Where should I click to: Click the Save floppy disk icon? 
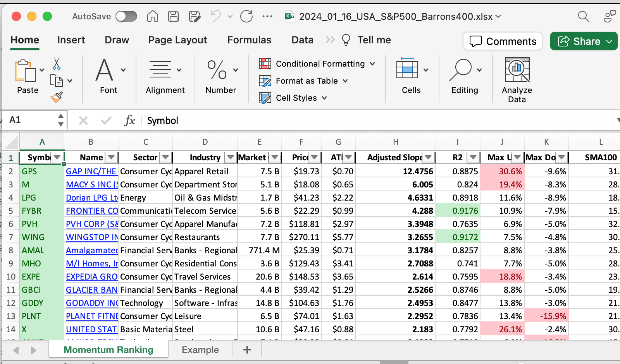pyautogui.click(x=173, y=16)
